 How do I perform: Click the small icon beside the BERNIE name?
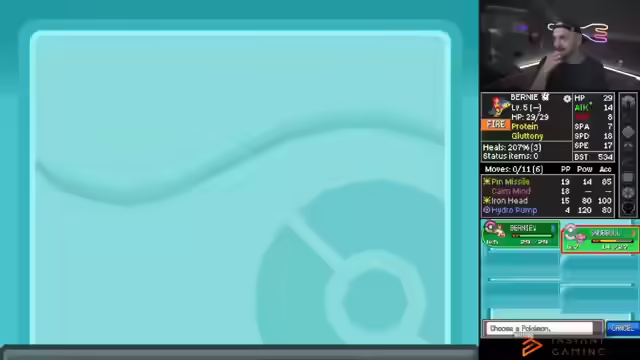pyautogui.click(x=545, y=97)
